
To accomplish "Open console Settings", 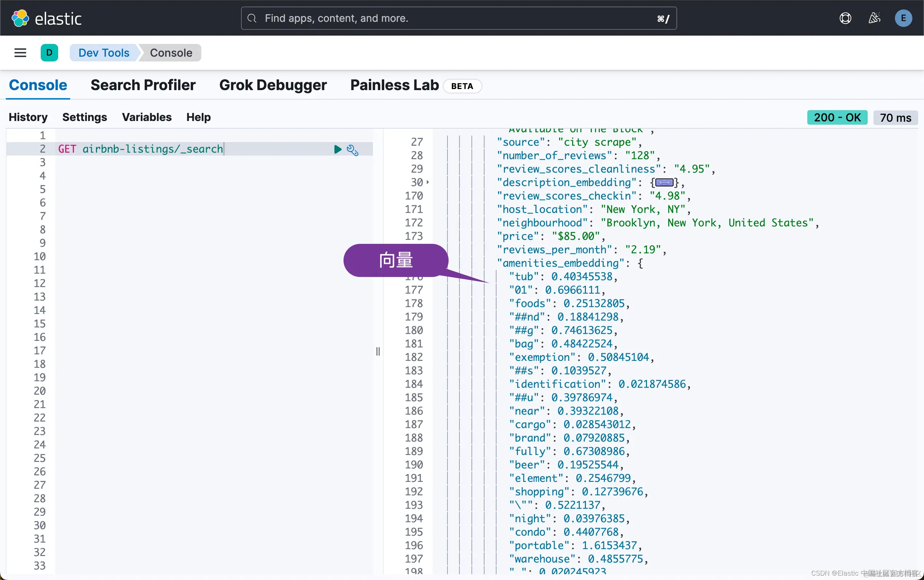I will click(x=84, y=117).
